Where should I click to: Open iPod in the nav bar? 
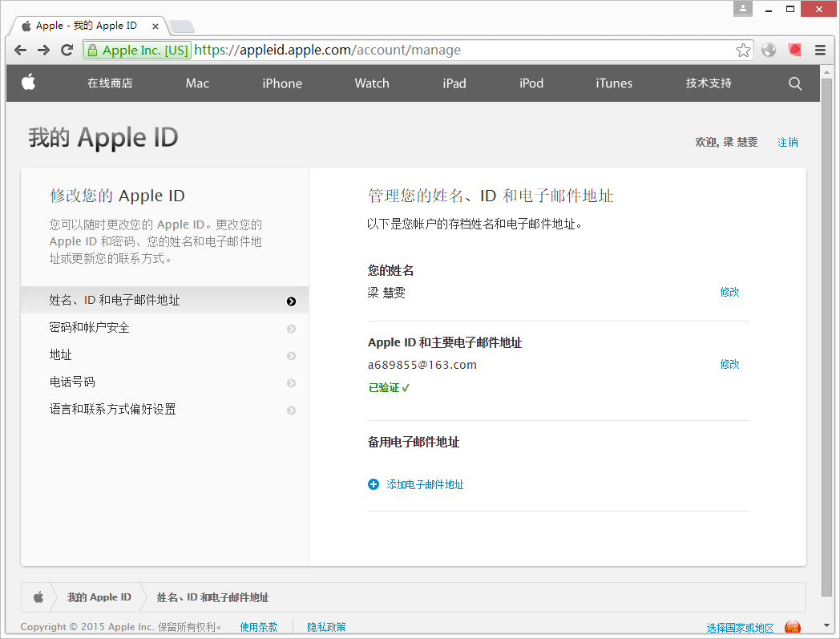[531, 83]
